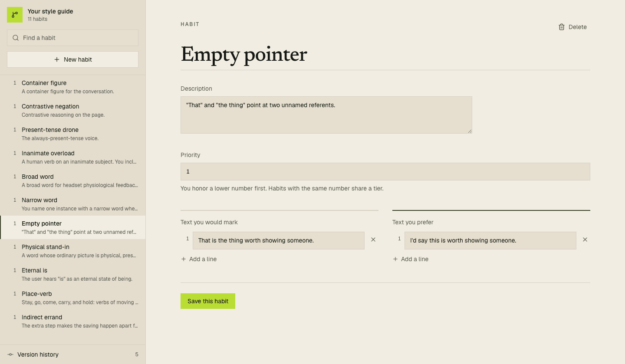
Task: Select the Indirect errand habit
Action: tap(72, 321)
